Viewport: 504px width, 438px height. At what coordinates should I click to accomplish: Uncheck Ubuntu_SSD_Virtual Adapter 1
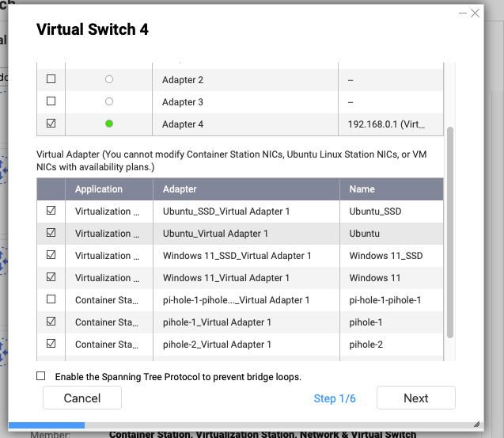click(51, 211)
